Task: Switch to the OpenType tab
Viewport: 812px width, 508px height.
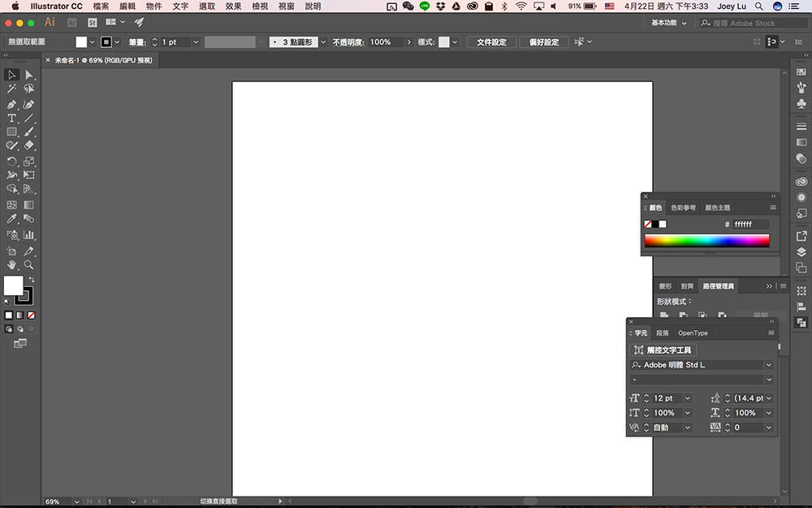Action: [x=693, y=333]
